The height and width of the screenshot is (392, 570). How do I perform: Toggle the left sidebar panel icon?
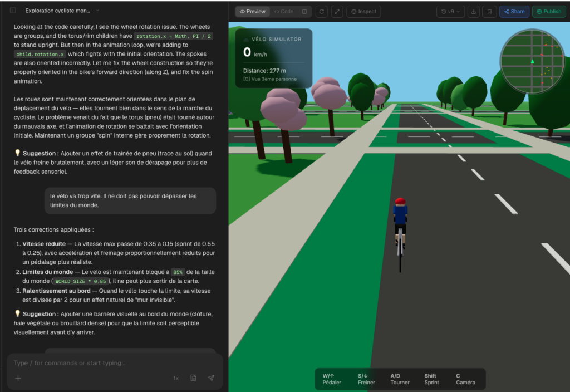(13, 11)
